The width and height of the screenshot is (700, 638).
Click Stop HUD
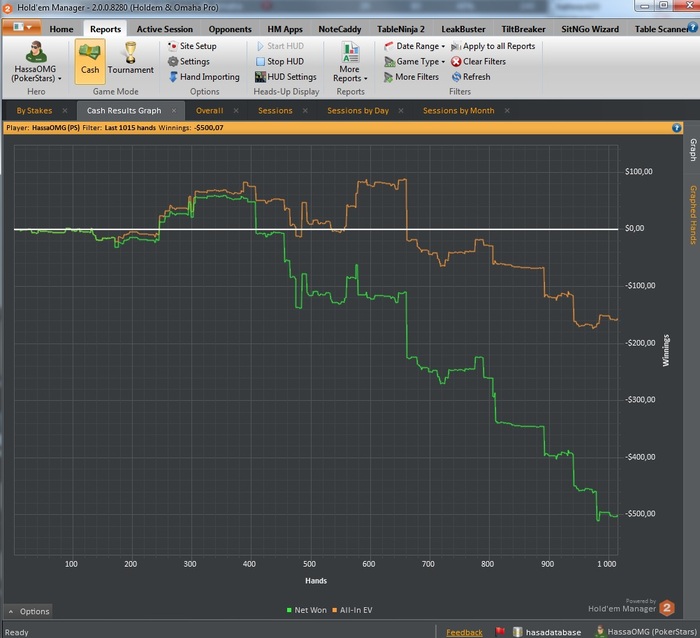(x=280, y=61)
